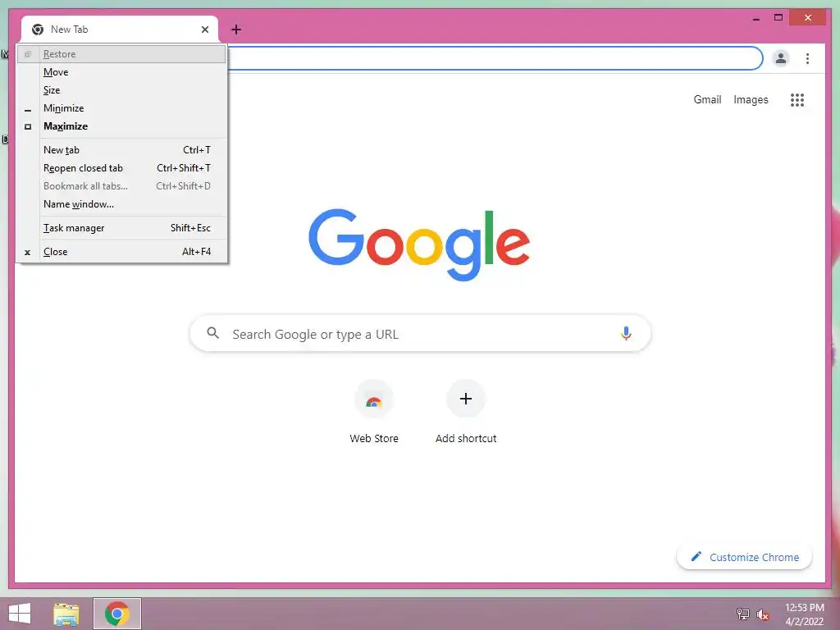Focus the Search Google or type a URL box
Viewport: 840px width, 630px height.
(420, 333)
